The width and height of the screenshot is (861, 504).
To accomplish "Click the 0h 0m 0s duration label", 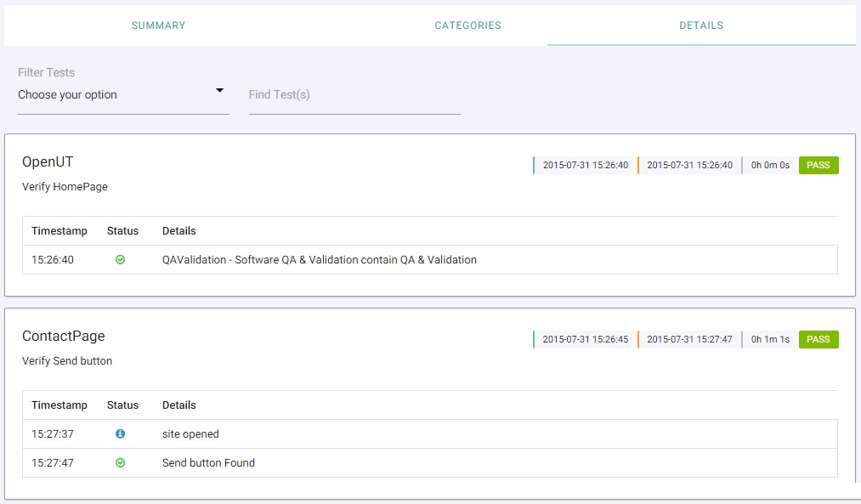I will point(770,165).
